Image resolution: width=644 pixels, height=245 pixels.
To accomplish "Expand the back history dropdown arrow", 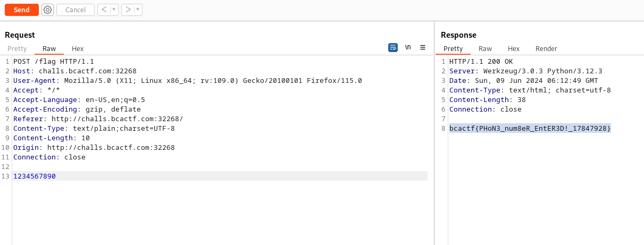I will point(114,10).
